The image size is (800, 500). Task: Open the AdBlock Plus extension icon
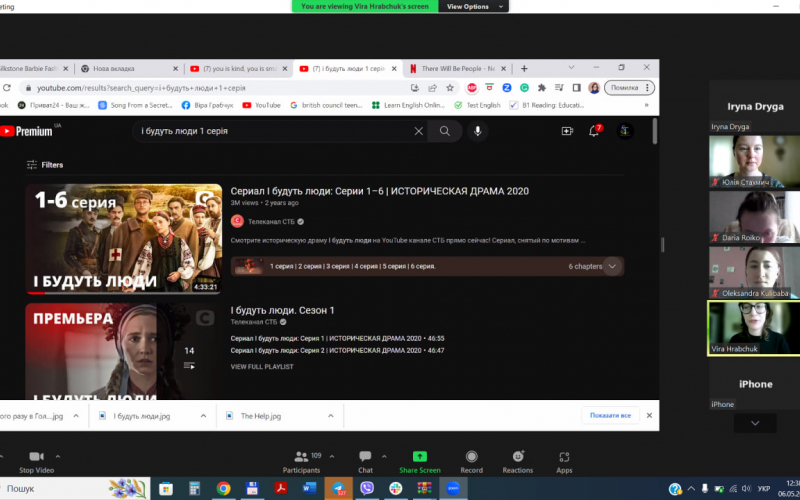coord(472,88)
